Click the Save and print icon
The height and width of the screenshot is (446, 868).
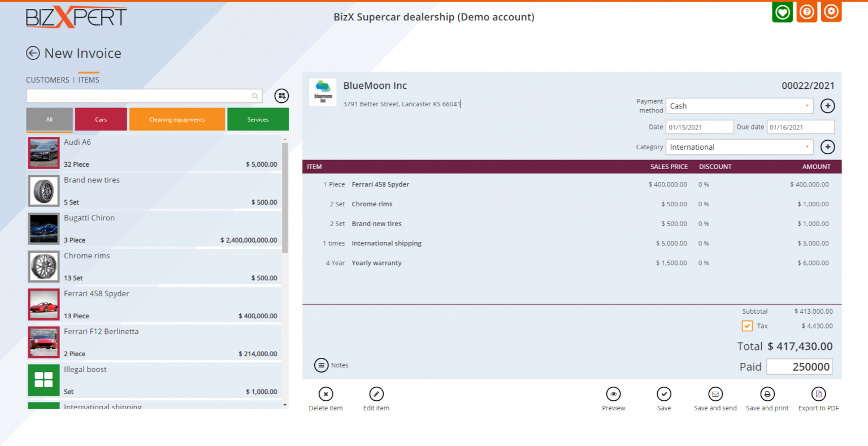pyautogui.click(x=767, y=394)
